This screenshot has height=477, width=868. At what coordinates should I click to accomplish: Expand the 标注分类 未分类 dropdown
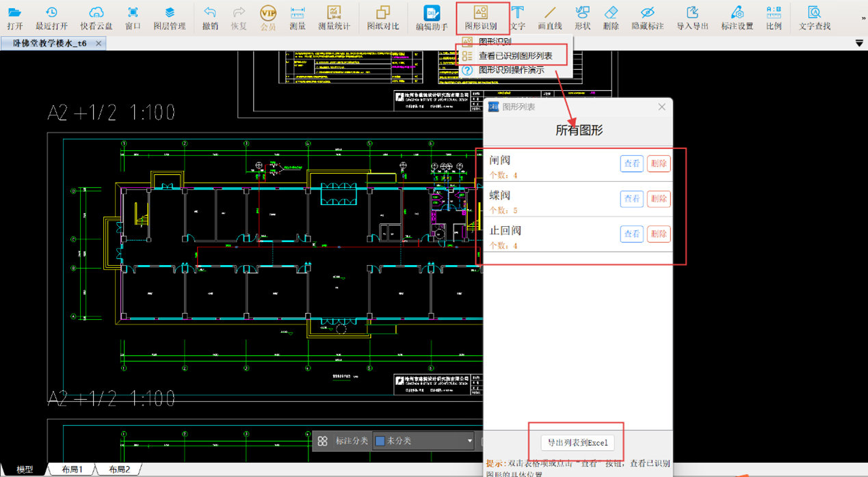469,441
